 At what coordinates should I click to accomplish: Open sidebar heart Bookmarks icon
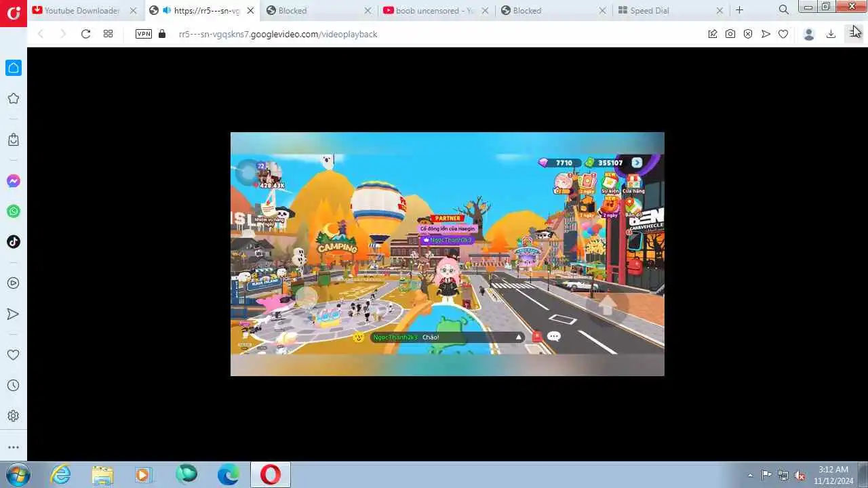pyautogui.click(x=14, y=355)
